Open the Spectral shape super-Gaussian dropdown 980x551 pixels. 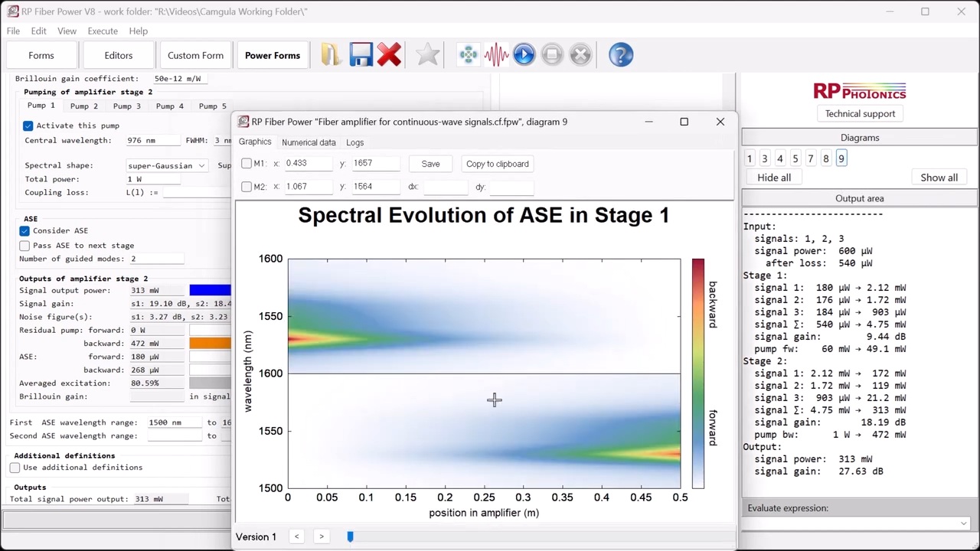click(166, 165)
